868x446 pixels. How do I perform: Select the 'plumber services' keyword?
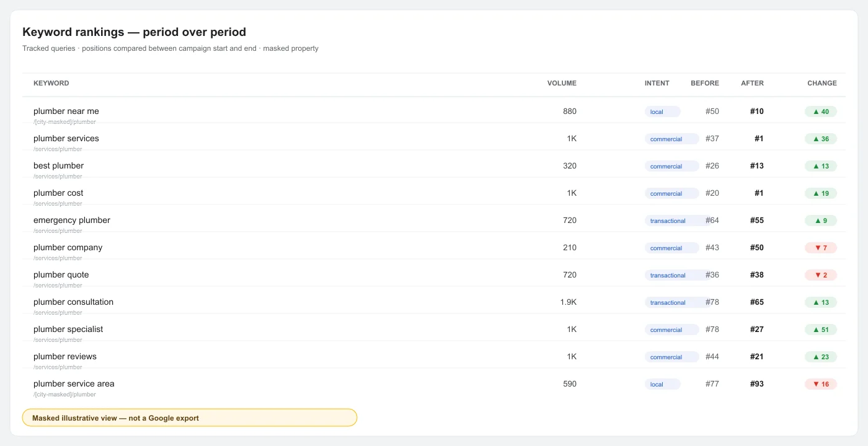tap(66, 139)
